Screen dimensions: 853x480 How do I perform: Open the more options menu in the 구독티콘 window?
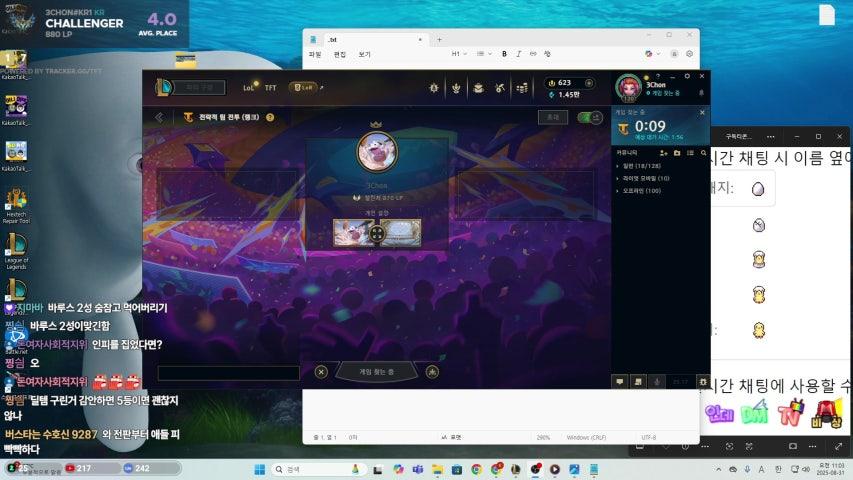770,136
